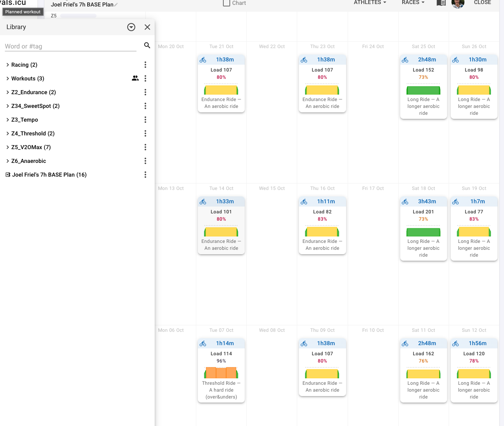Expand the Z2_Endurance folder
This screenshot has height=426, width=504.
click(x=8, y=92)
